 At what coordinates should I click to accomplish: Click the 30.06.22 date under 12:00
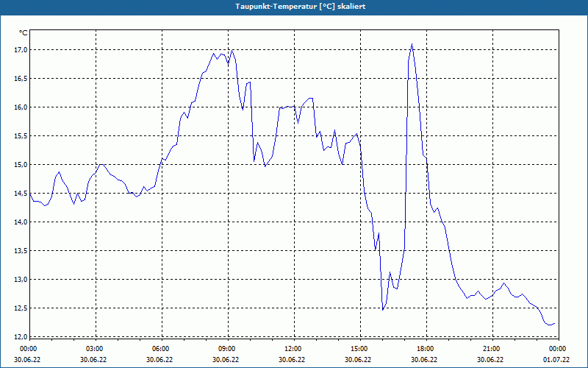click(x=292, y=360)
